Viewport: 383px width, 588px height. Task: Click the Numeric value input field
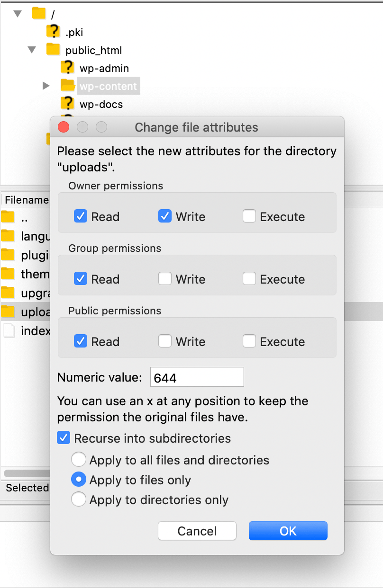pyautogui.click(x=197, y=377)
